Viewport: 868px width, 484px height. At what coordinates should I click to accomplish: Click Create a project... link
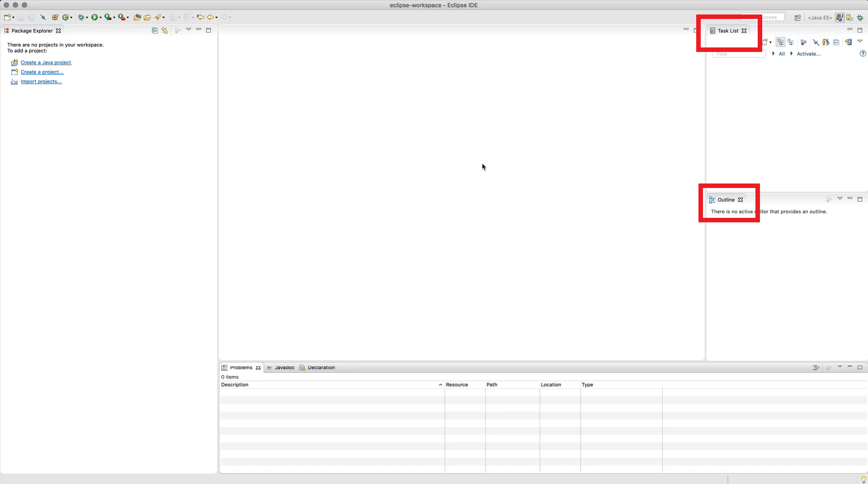[42, 72]
